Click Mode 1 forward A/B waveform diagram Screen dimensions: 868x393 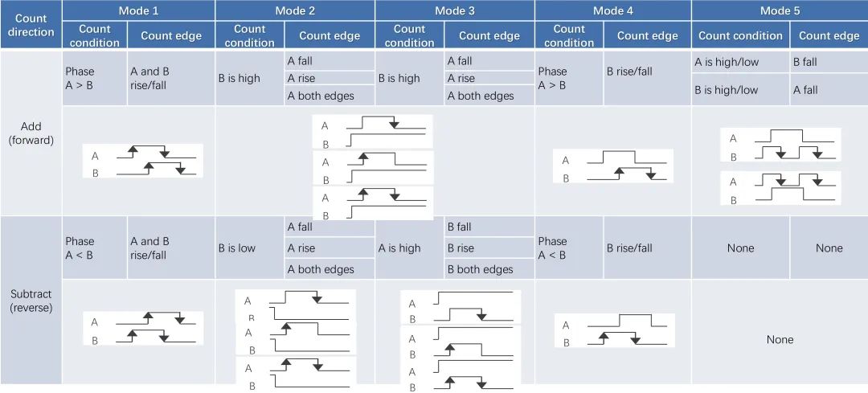coord(143,161)
